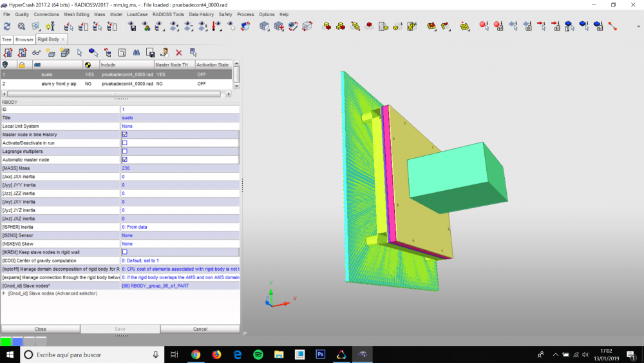The image size is (644, 363).
Task: Click the orange two-node connector line icon
Action: coord(613,26)
